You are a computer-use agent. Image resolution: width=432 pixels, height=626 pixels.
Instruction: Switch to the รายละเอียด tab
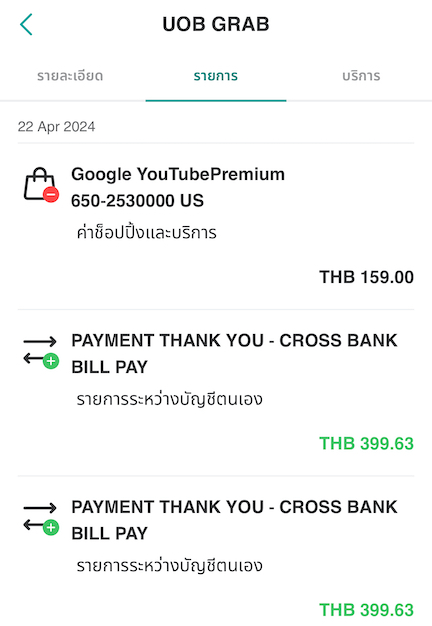coord(70,76)
